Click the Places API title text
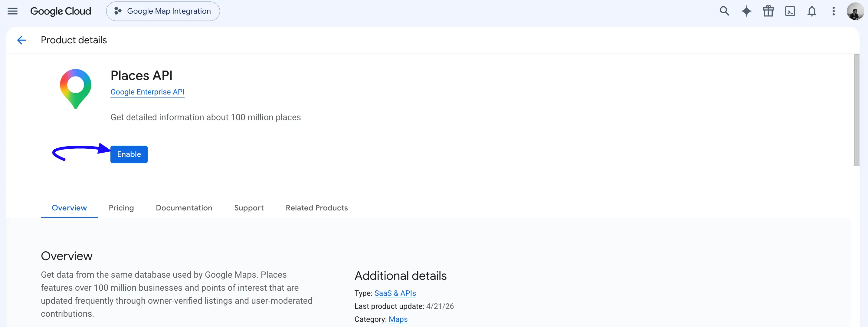 tap(141, 75)
